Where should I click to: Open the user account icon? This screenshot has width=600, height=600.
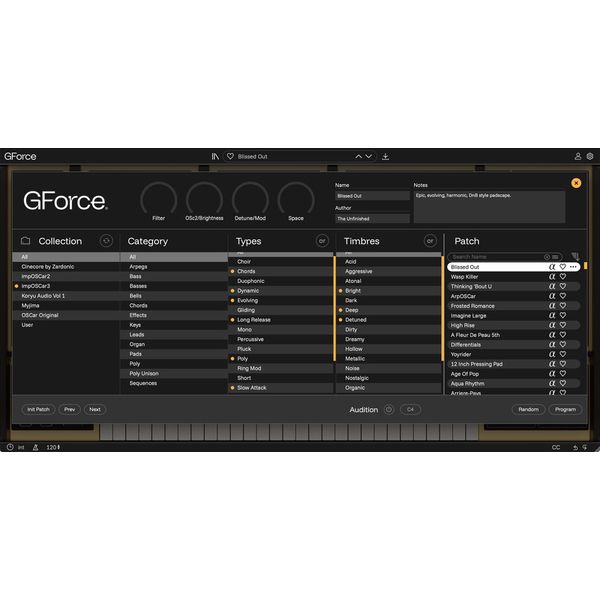pos(578,157)
